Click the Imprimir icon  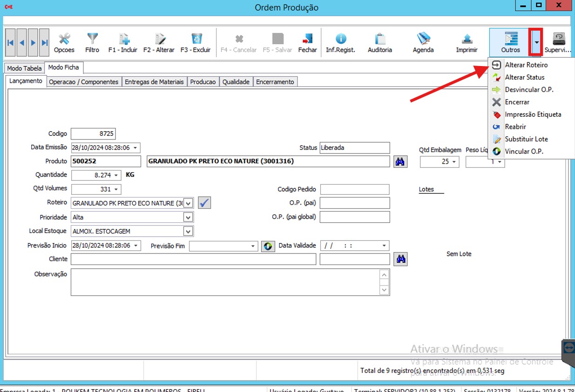pyautogui.click(x=467, y=39)
